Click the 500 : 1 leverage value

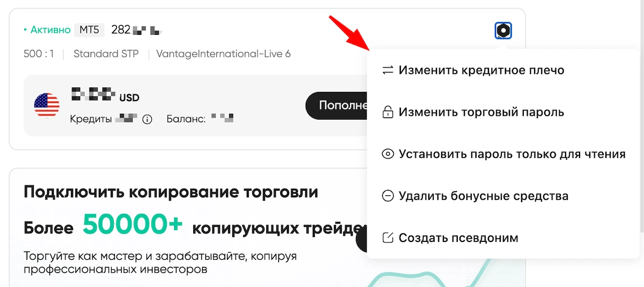[39, 54]
